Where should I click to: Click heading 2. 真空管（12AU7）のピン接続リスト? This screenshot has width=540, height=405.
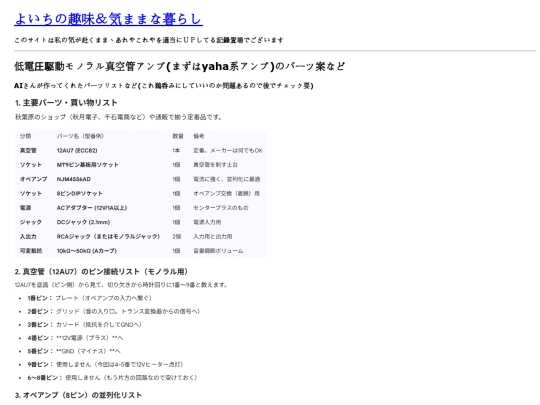coord(101,272)
